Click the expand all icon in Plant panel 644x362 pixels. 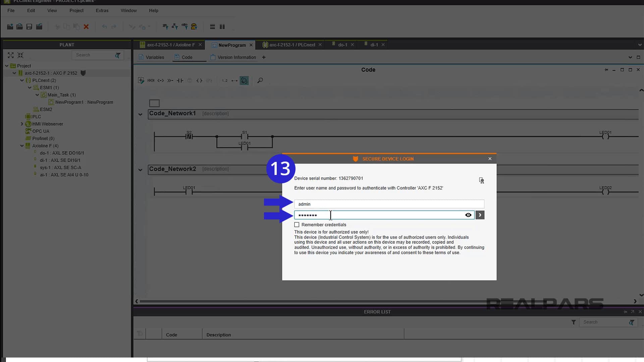pyautogui.click(x=11, y=55)
